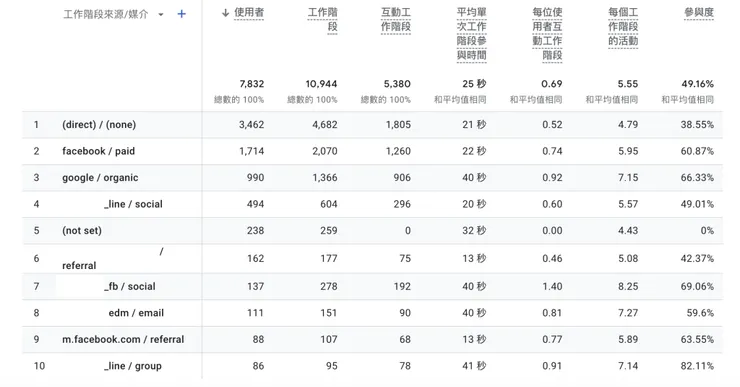Click the descending sort arrow beside 使用者
The image size is (740, 387).
226,13
